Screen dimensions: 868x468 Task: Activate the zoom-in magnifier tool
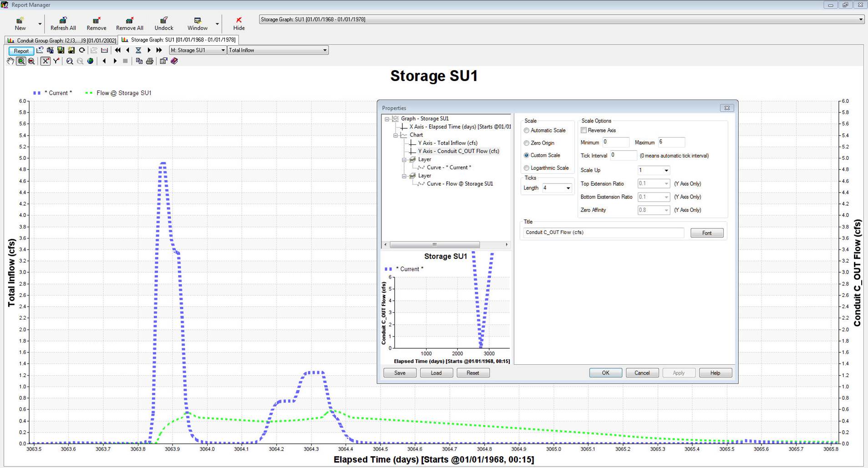[x=21, y=61]
